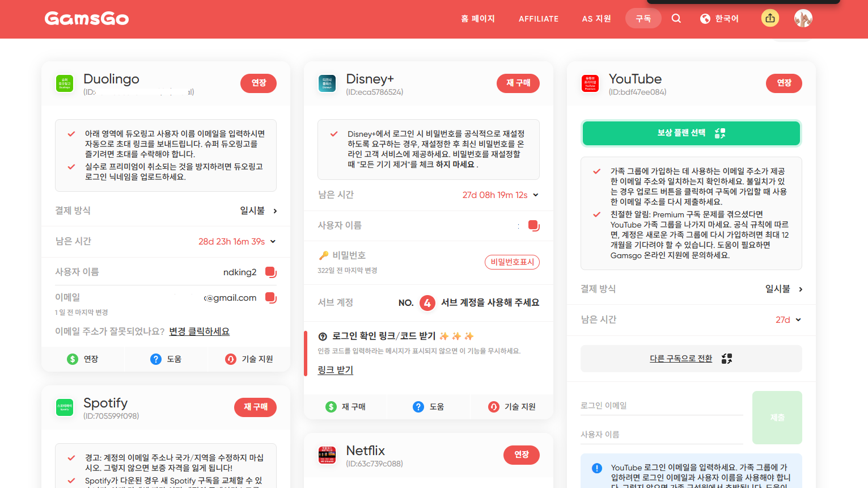Go to 홈 페이지 in navigation
Screen dimensions: 868x488
point(478,19)
